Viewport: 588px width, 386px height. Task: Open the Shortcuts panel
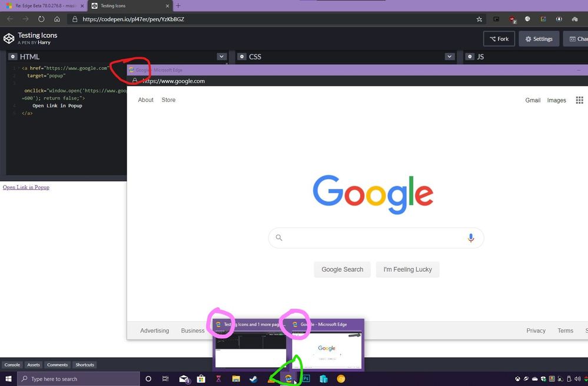point(85,365)
